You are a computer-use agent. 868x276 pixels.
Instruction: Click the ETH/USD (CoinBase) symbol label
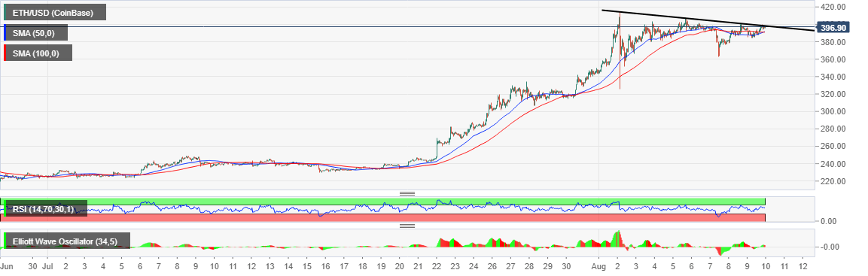coord(56,12)
